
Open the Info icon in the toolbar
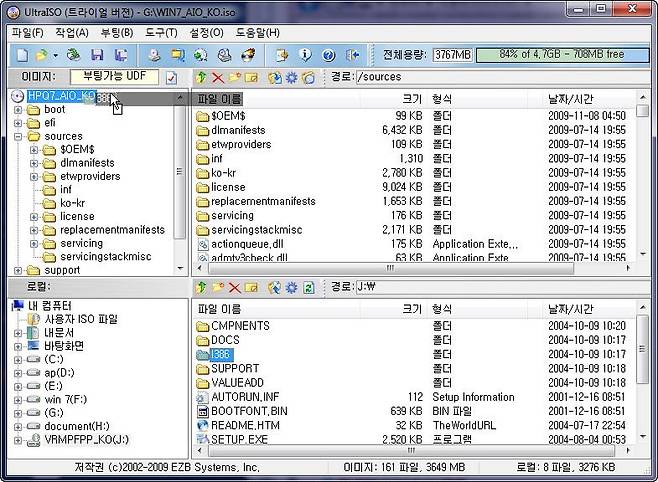point(305,55)
